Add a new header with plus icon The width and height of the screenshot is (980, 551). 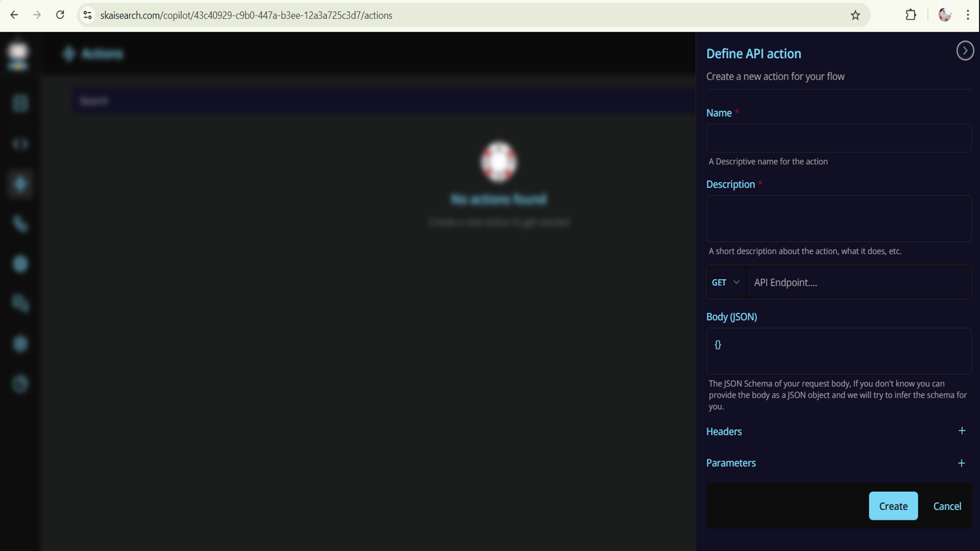962,431
